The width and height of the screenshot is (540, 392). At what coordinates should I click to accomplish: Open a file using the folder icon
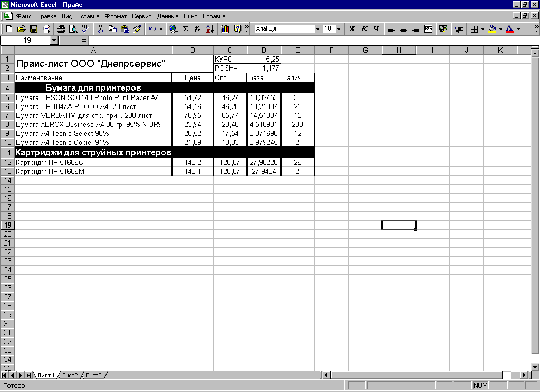21,29
